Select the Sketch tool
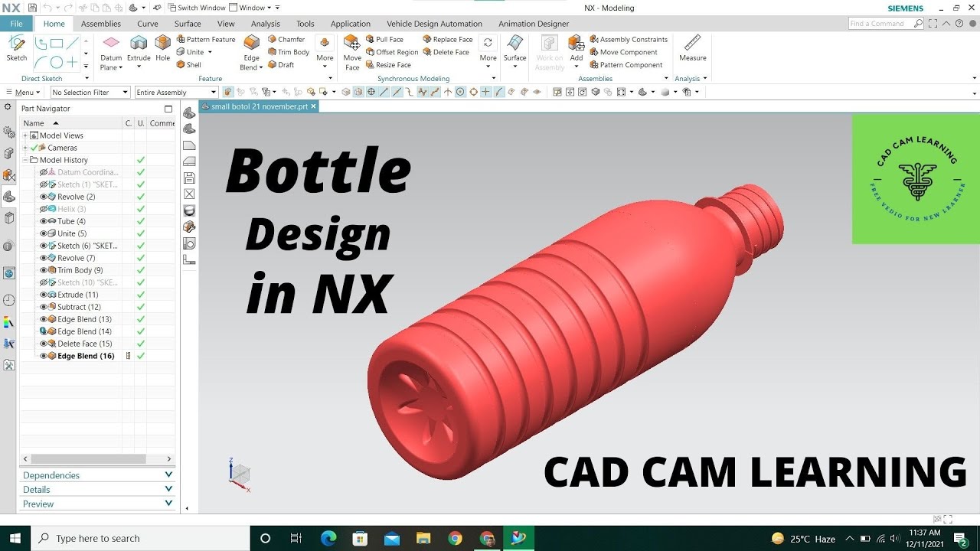 tap(17, 47)
